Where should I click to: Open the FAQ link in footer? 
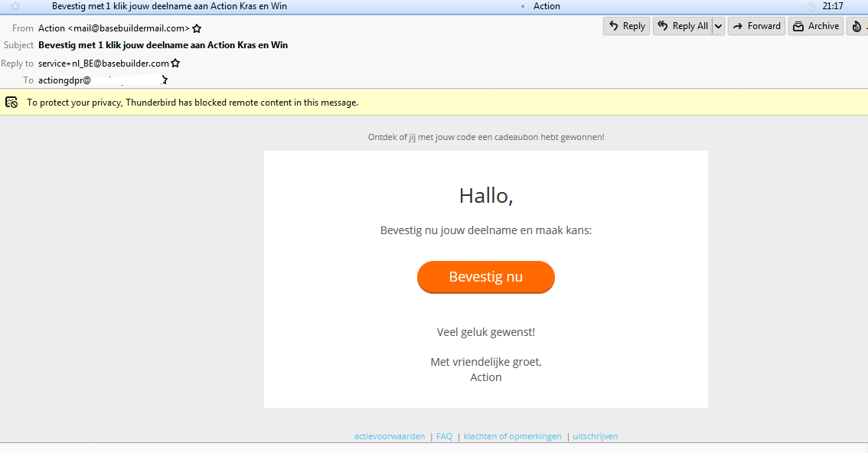pos(444,436)
